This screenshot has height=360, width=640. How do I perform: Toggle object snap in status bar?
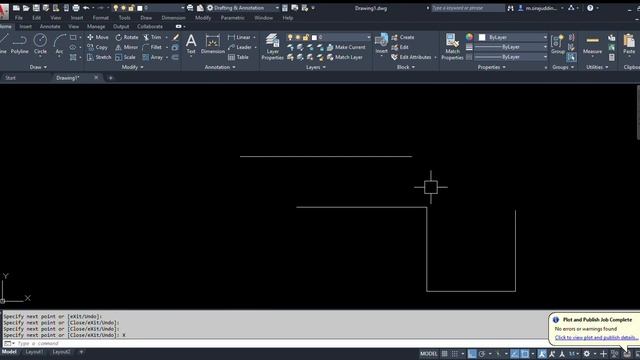525,354
